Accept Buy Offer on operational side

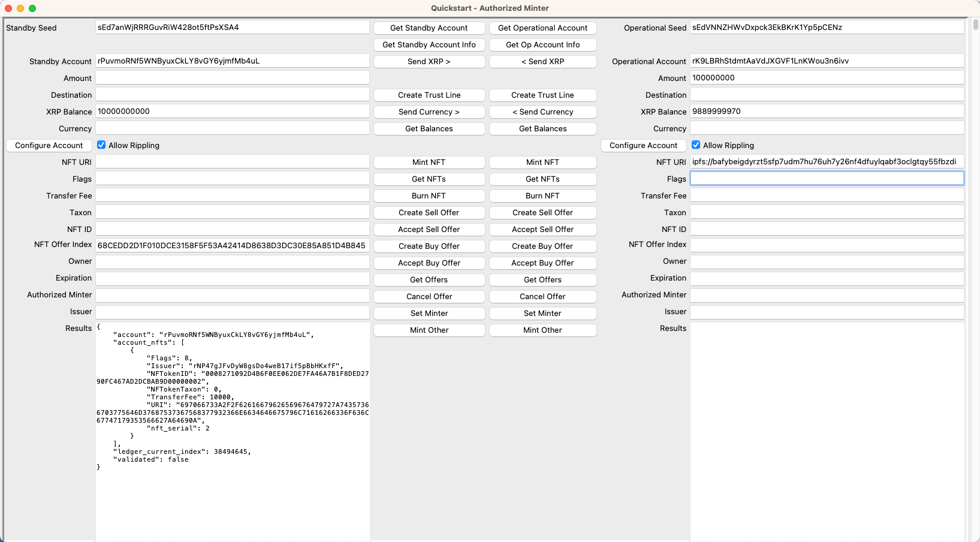tap(542, 263)
